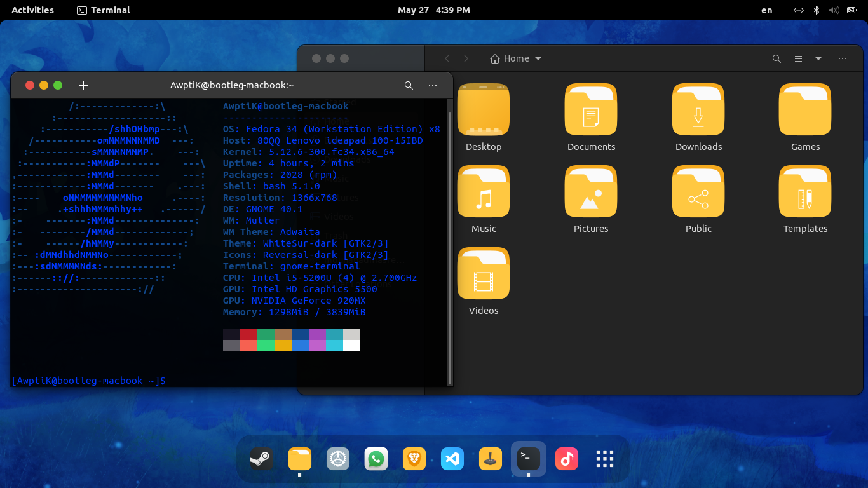Show all applications via the grid icon
This screenshot has height=488, width=868.
[x=604, y=459]
